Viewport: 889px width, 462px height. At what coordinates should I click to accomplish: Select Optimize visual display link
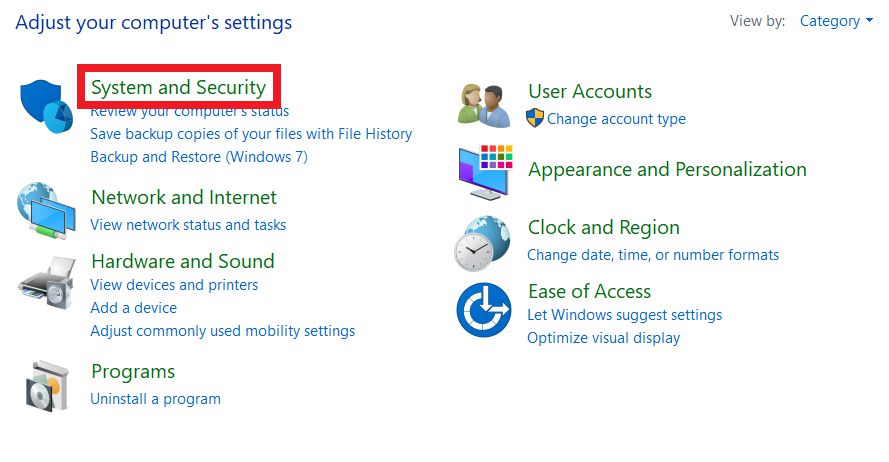pos(603,338)
